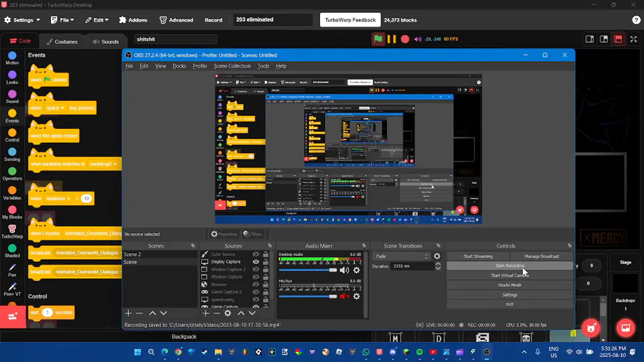Open the add extension button at palette bottom

[x=13, y=316]
